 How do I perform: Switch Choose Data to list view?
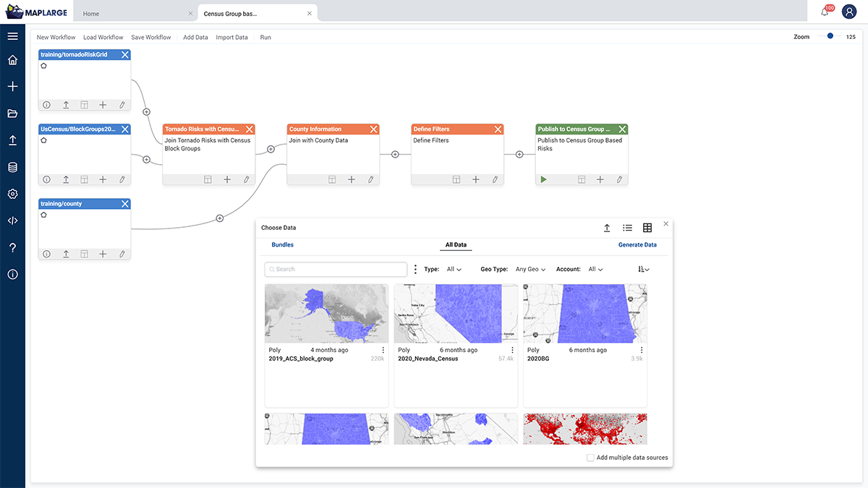click(x=627, y=227)
